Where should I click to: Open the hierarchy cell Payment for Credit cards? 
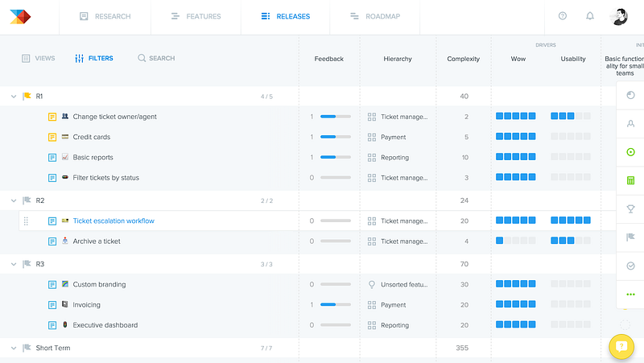tap(387, 137)
